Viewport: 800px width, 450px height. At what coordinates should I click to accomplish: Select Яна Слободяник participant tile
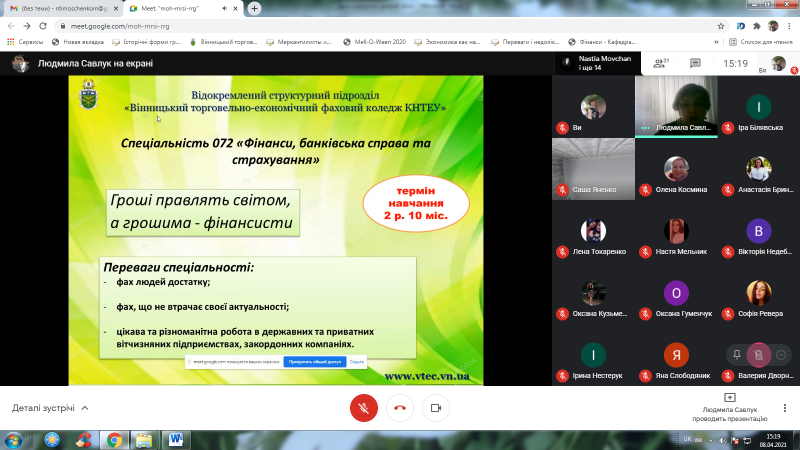(x=676, y=355)
